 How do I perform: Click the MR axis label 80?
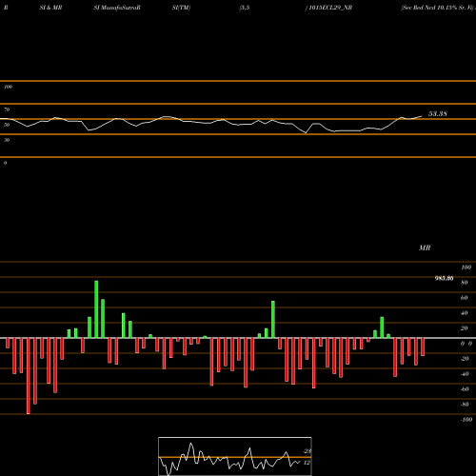pos(465,283)
